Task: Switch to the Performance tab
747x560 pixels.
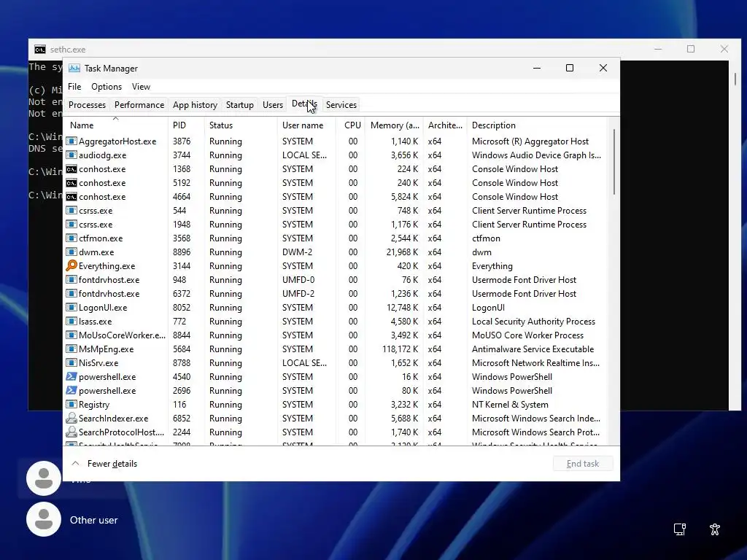Action: [x=139, y=105]
